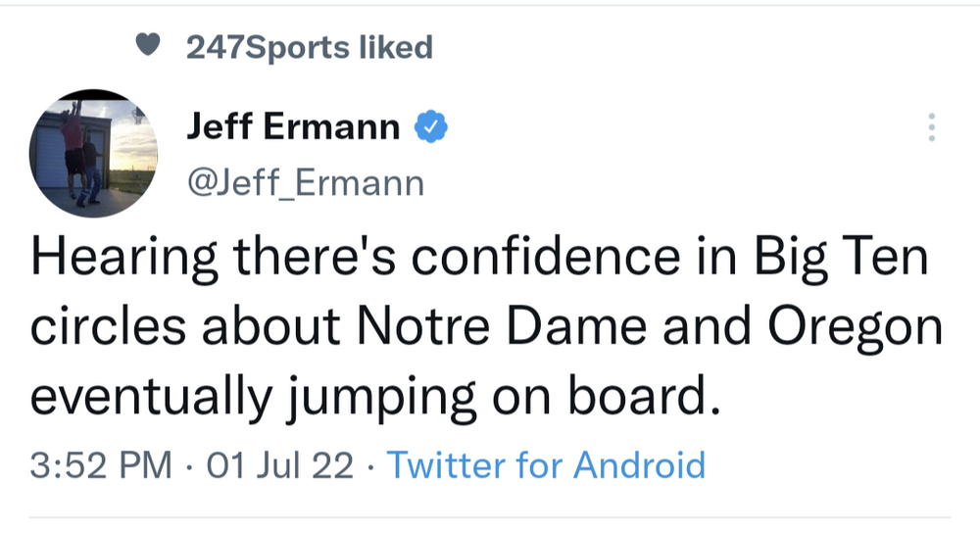The width and height of the screenshot is (980, 533).
Task: Click the 01 Jul 22 date
Action: [x=279, y=465]
